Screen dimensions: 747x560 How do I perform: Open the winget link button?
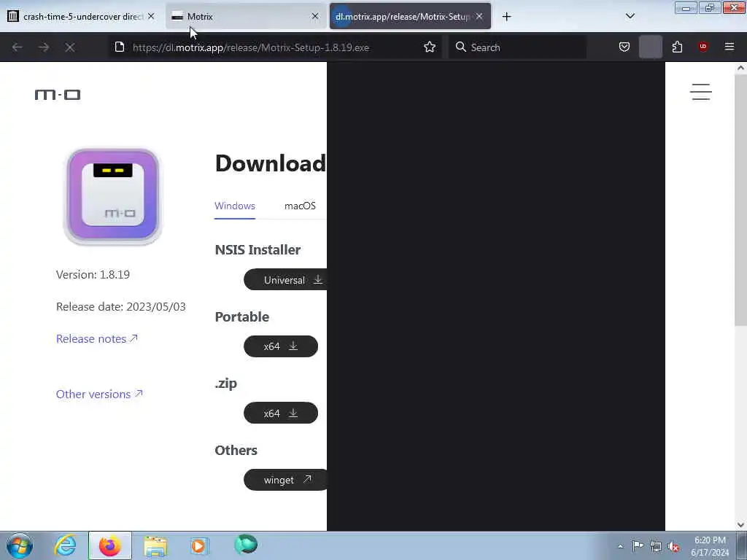285,480
